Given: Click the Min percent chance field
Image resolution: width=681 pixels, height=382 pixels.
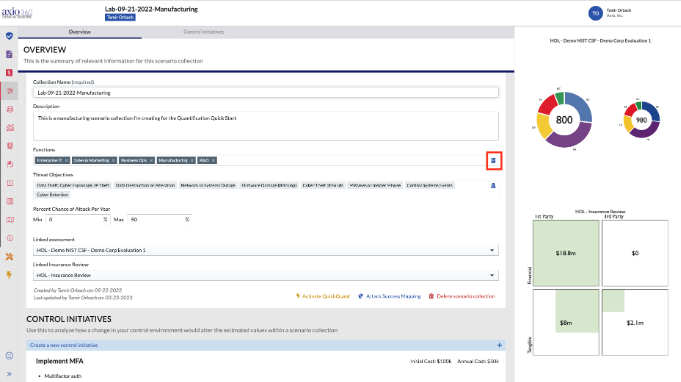Looking at the screenshot, I should 77,220.
